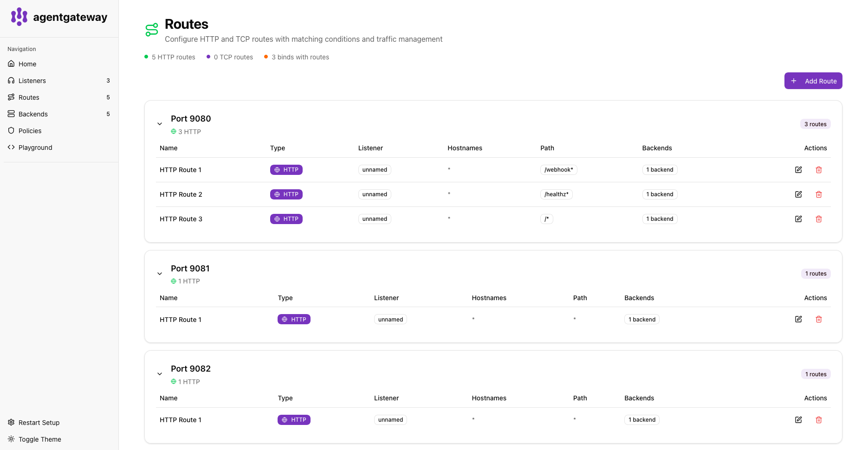The image size is (868, 450).
Task: Toggle Theme using the sun icon
Action: click(11, 439)
